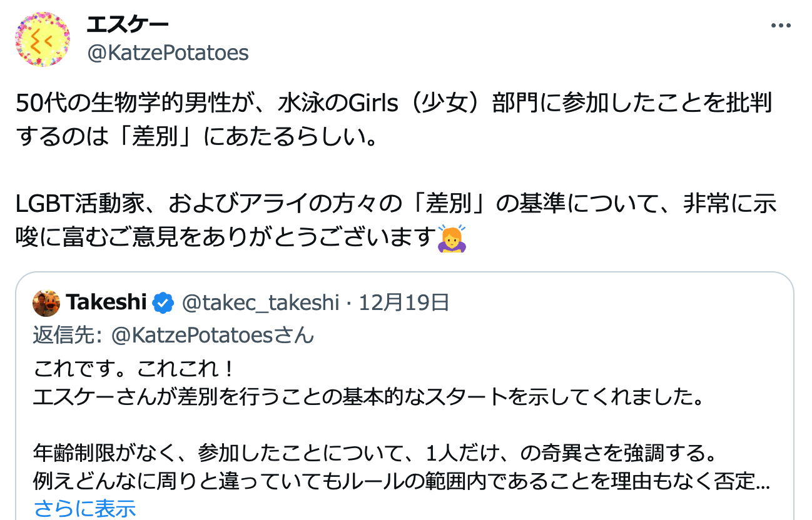Click the line starting with 50代の生物学的男性が
The height and width of the screenshot is (520, 812).
click(x=394, y=103)
